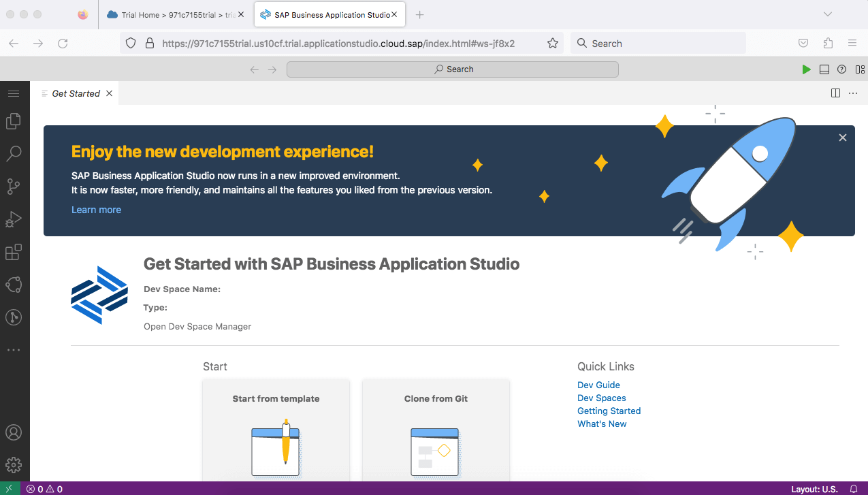Open the Extensions view
Viewport: 868px width, 495px height.
point(14,252)
